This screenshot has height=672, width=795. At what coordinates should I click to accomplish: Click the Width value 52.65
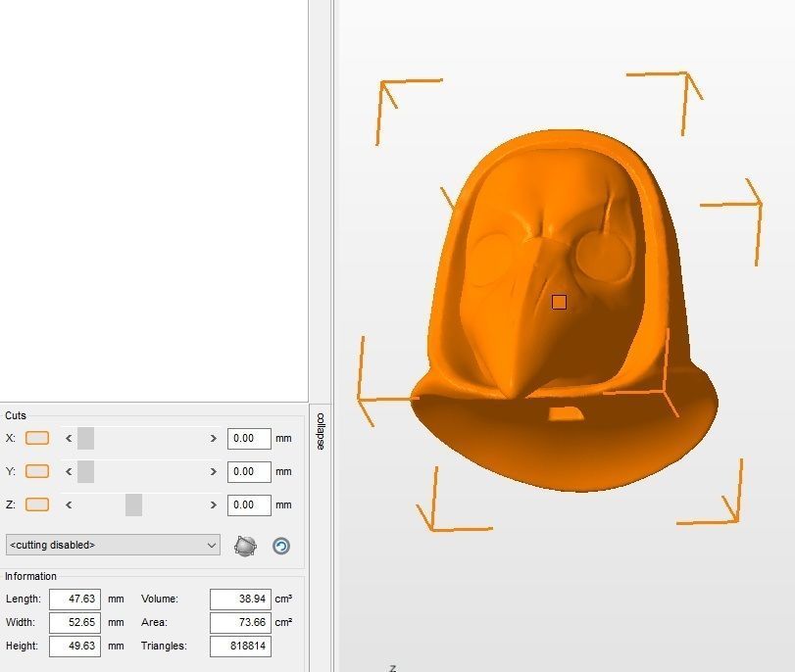pyautogui.click(x=75, y=622)
